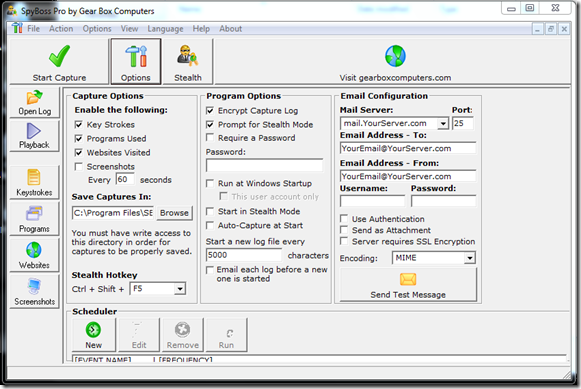The height and width of the screenshot is (389, 581).
Task: Toggle Prompt for Stealth Mode
Action: (210, 124)
